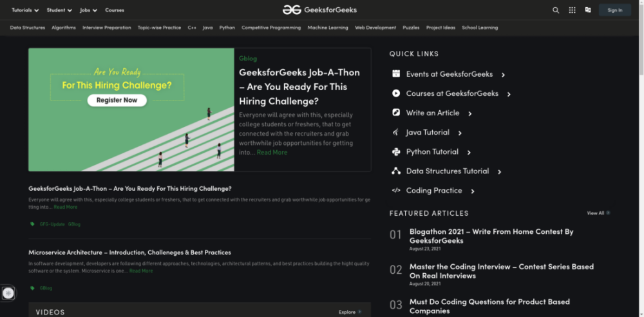Click the code brackets icon beside Coding Practice
Screen dimensions: 644x317
point(396,190)
